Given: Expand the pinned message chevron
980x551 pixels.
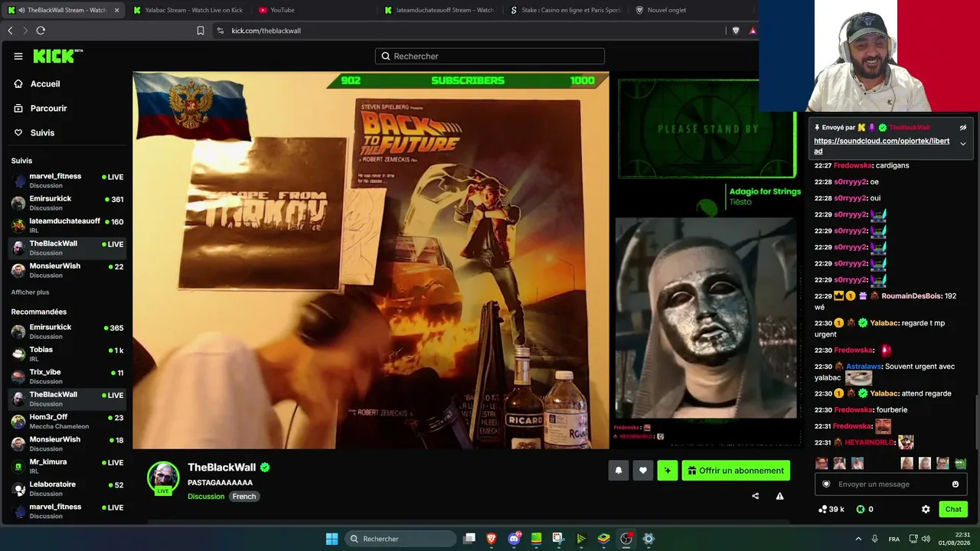Looking at the screenshot, I should click(963, 144).
